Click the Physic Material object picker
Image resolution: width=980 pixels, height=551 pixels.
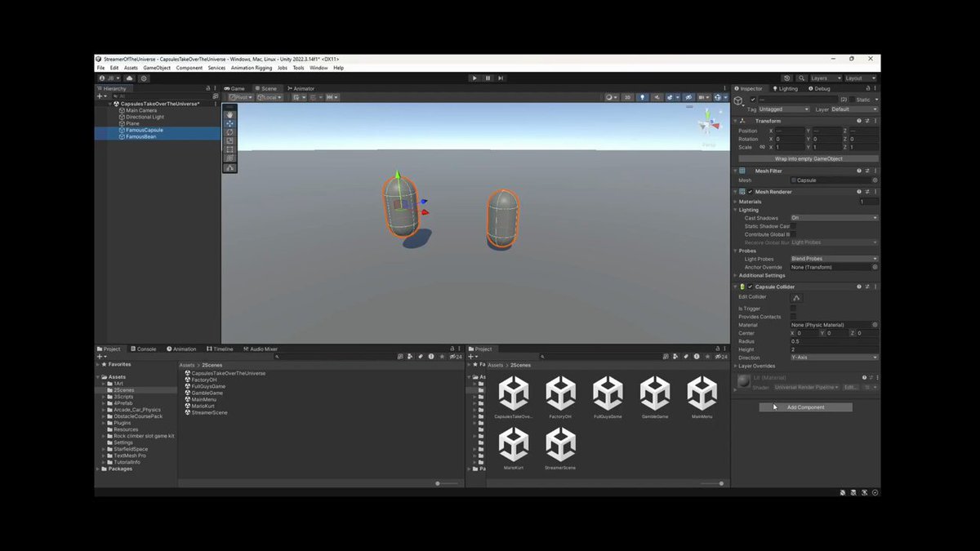tap(875, 325)
